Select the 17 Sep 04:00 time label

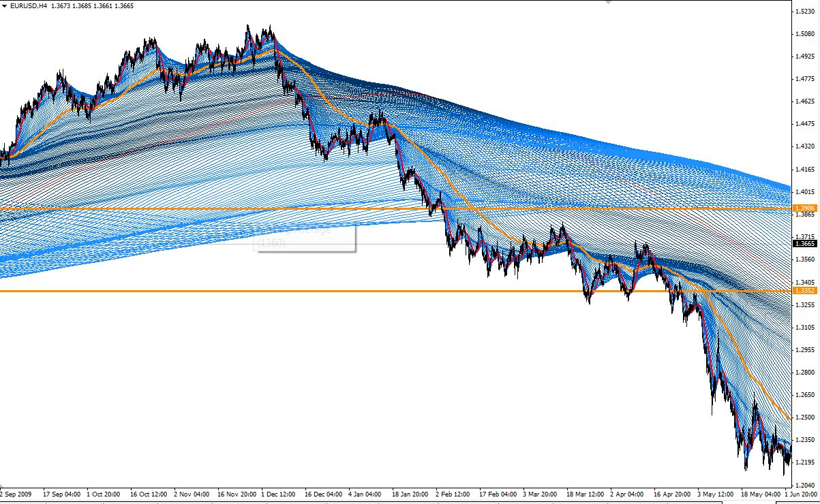coord(61,494)
